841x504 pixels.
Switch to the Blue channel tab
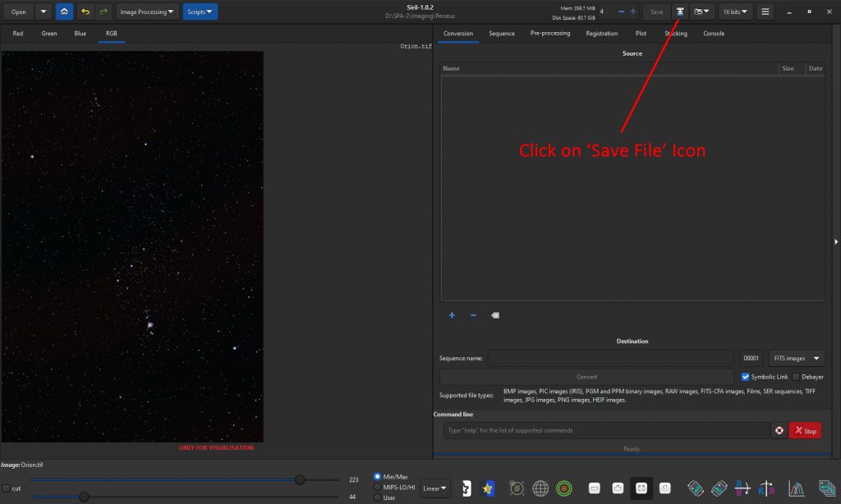tap(80, 33)
